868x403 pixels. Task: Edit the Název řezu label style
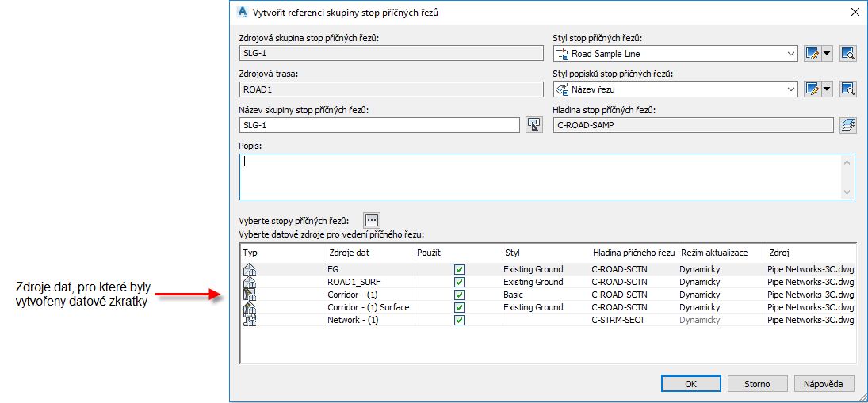[x=811, y=89]
